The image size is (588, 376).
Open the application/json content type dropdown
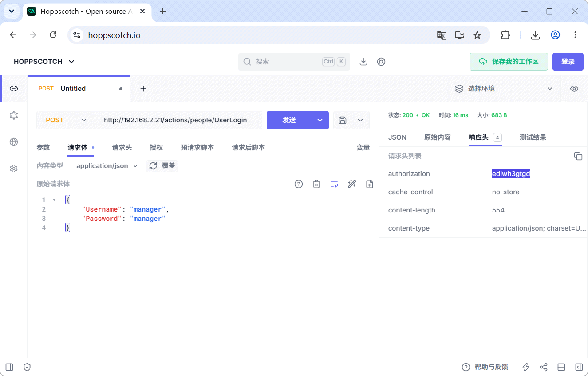pyautogui.click(x=107, y=166)
